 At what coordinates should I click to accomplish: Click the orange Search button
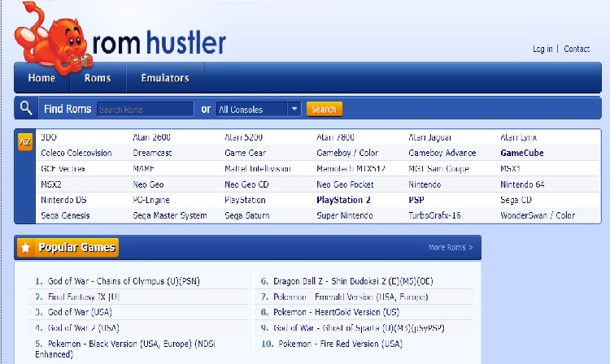(x=324, y=109)
